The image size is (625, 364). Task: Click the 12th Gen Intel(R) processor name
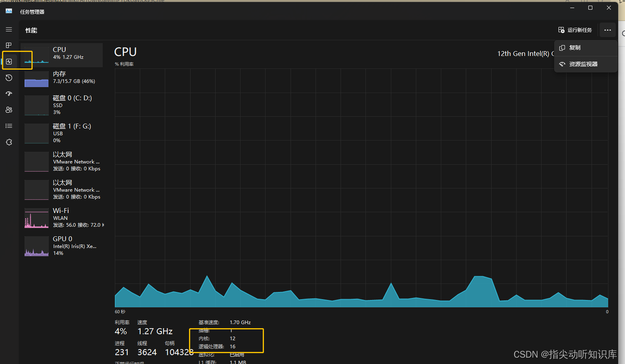click(525, 54)
